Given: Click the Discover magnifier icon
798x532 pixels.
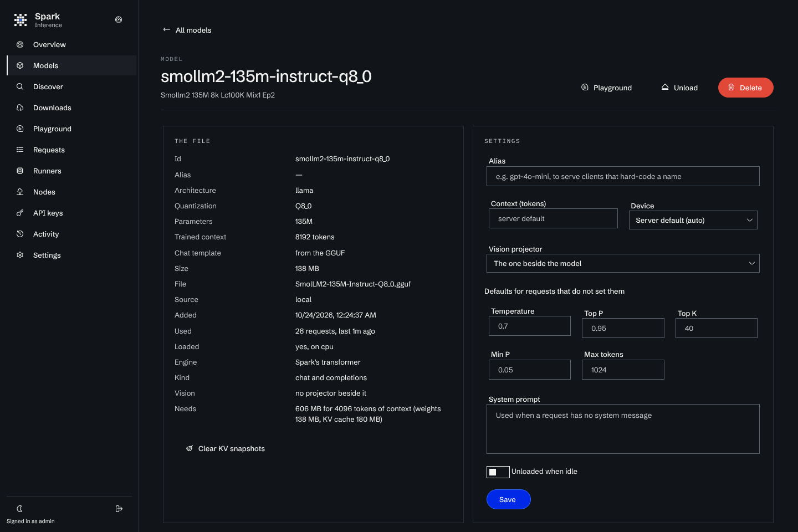Looking at the screenshot, I should pyautogui.click(x=20, y=86).
